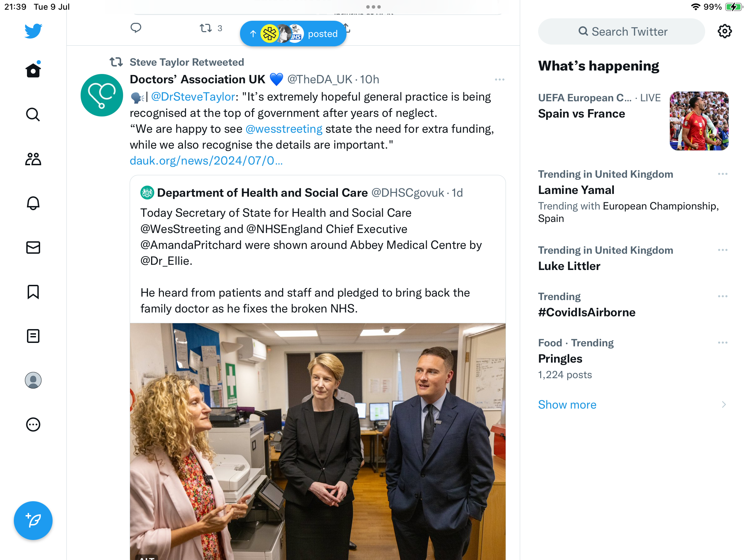Open the Profile avatar icon
The image size is (747, 560).
(33, 380)
